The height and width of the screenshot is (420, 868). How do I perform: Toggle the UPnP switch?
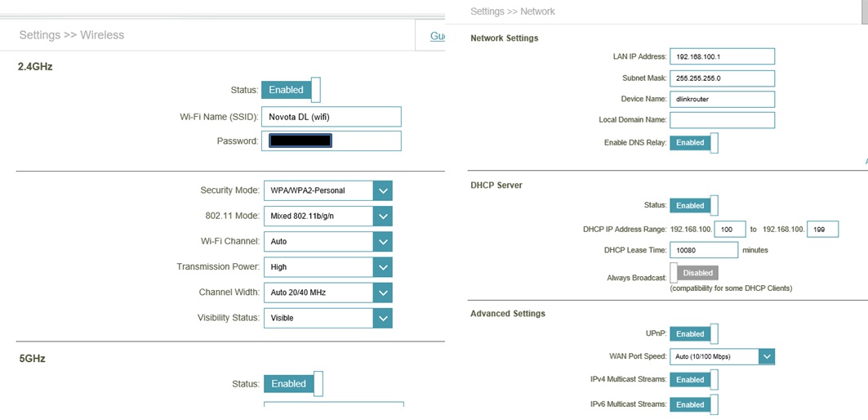pos(694,334)
